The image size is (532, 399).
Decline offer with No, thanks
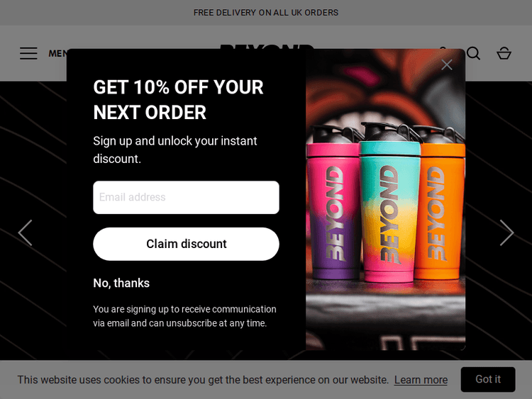[x=121, y=283]
